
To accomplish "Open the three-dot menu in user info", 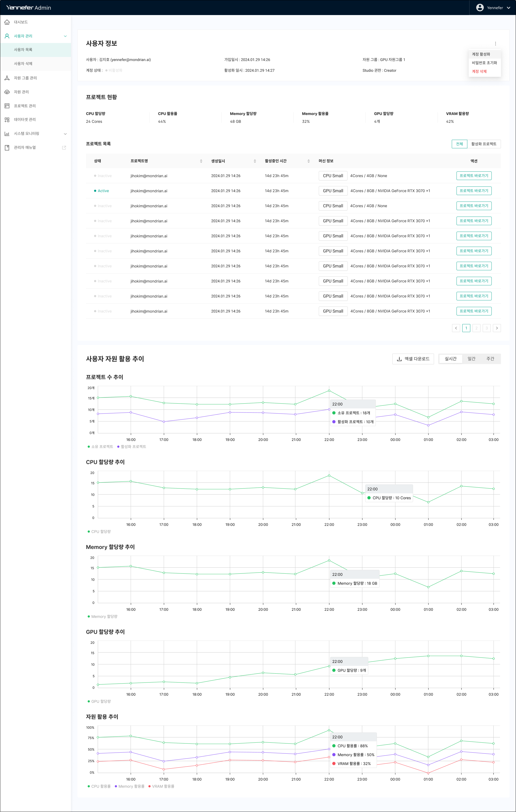I will 495,44.
